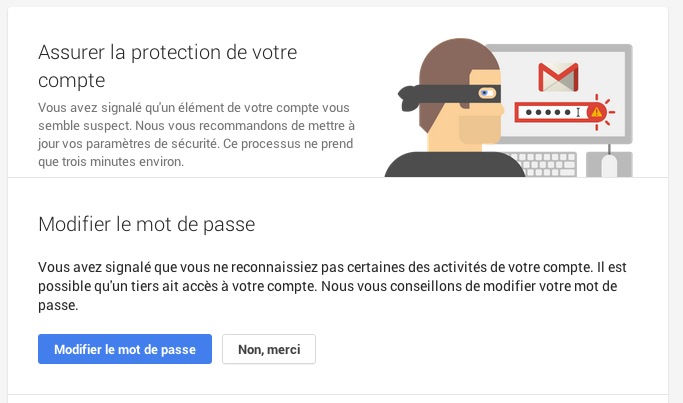Image resolution: width=683 pixels, height=403 pixels.
Task: Decline with the "Non, merci" button
Action: (x=269, y=349)
